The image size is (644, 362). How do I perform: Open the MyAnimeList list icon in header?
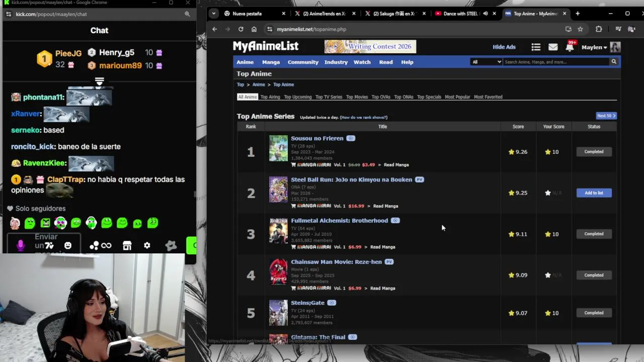click(536, 47)
